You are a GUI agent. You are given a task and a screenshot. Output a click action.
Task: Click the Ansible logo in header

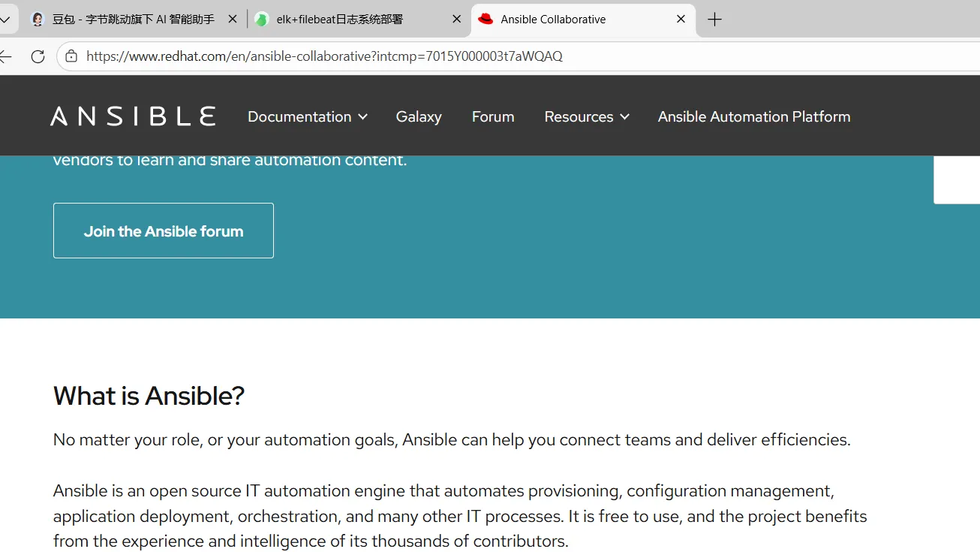(133, 116)
